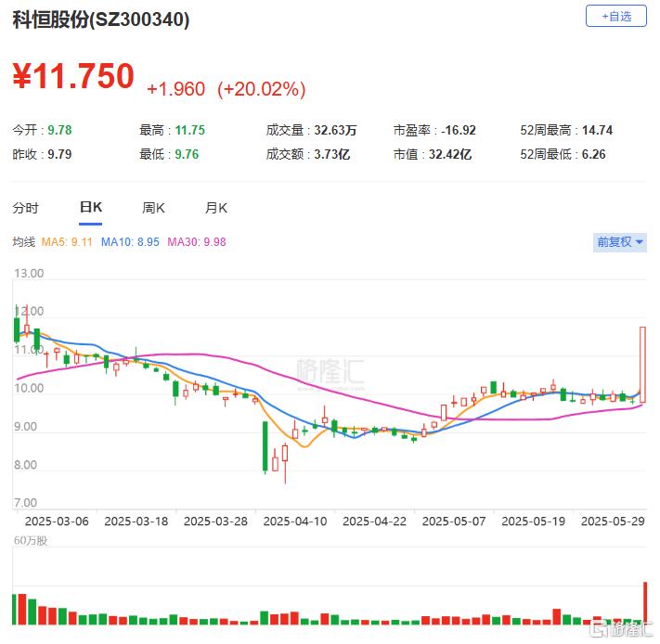Click the 60万股 volume axis label
Viewport: 660px width, 644px height.
[31, 540]
